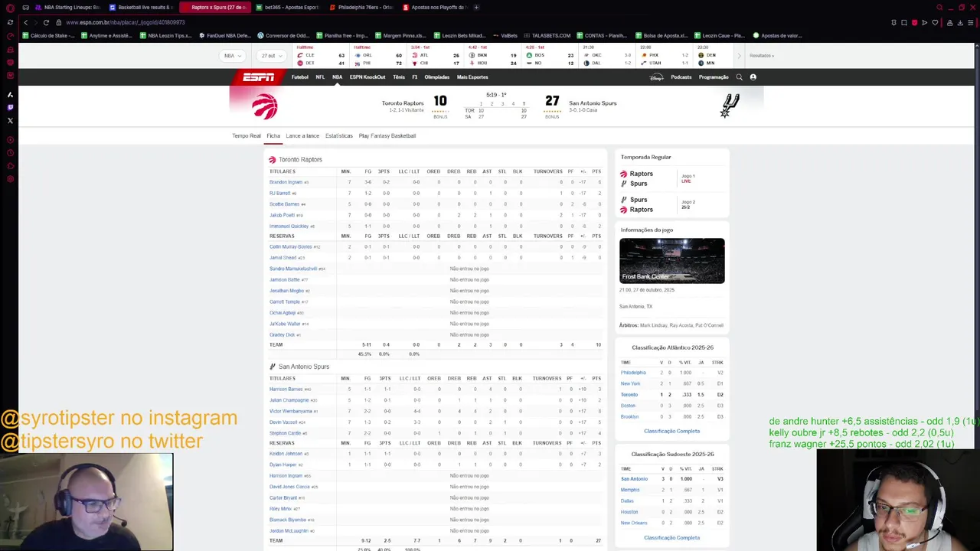The height and width of the screenshot is (551, 980).
Task: Open the Lance a lance tab
Action: tap(302, 135)
